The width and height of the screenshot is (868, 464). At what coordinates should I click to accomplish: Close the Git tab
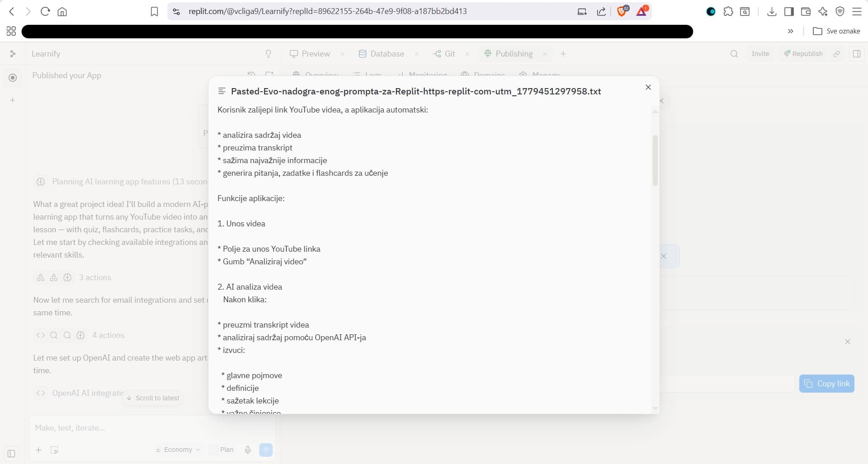pyautogui.click(x=467, y=54)
